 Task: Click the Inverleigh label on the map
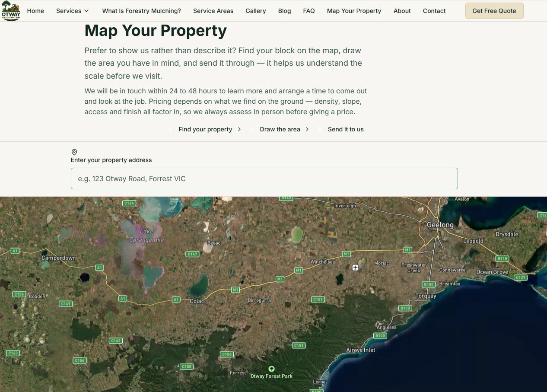345,206
